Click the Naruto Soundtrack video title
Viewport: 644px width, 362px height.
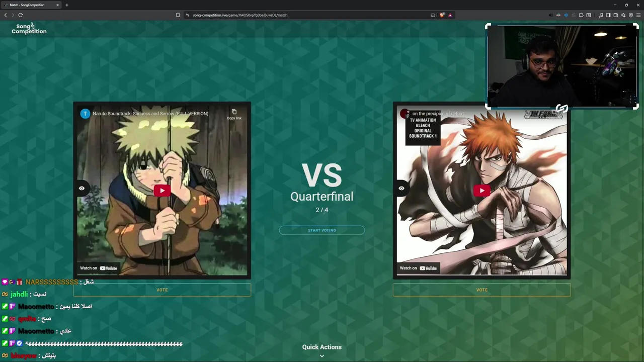click(x=150, y=114)
